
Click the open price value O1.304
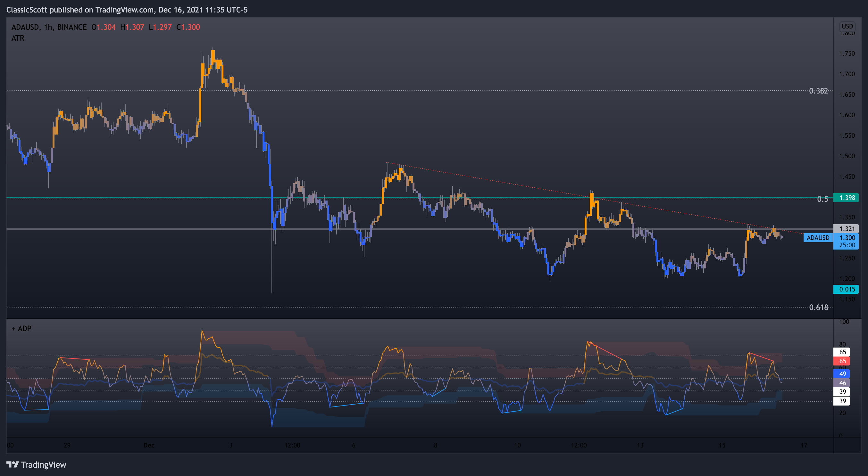click(104, 27)
